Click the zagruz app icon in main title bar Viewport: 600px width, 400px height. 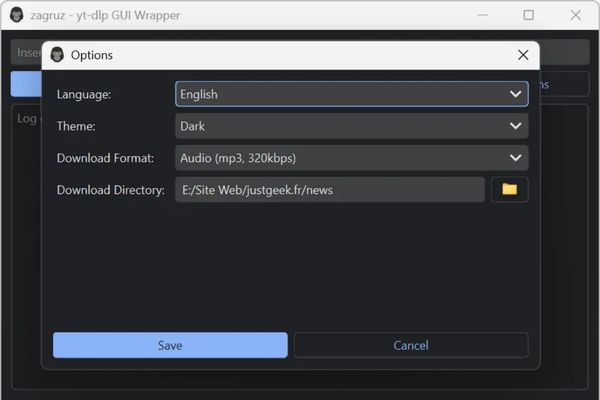pos(16,15)
